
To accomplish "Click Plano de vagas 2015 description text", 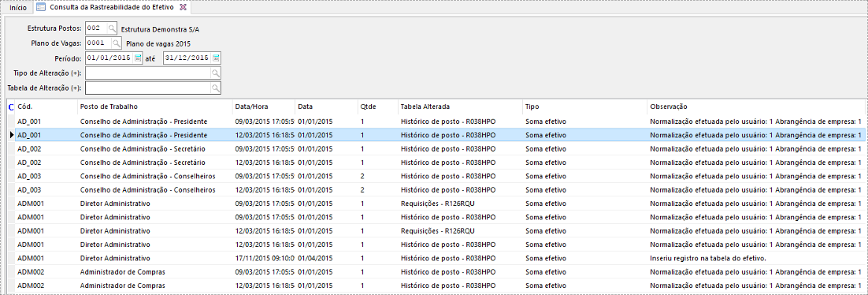I will pyautogui.click(x=159, y=43).
